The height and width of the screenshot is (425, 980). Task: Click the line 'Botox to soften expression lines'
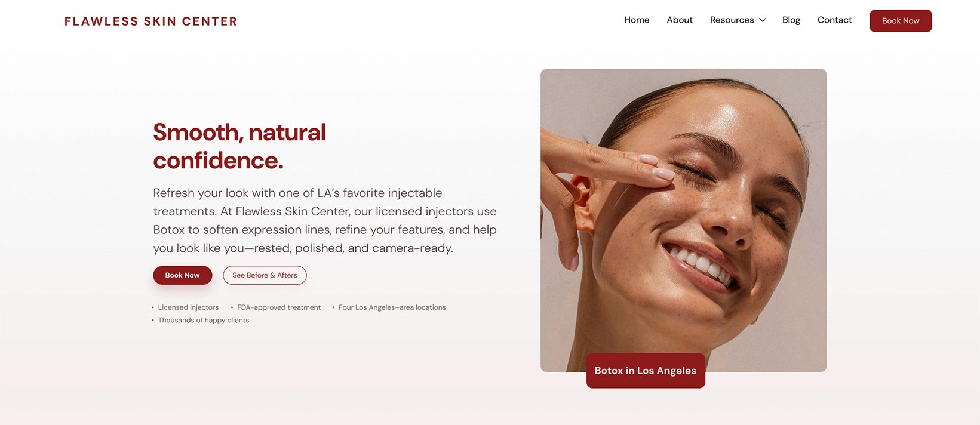pos(325,230)
